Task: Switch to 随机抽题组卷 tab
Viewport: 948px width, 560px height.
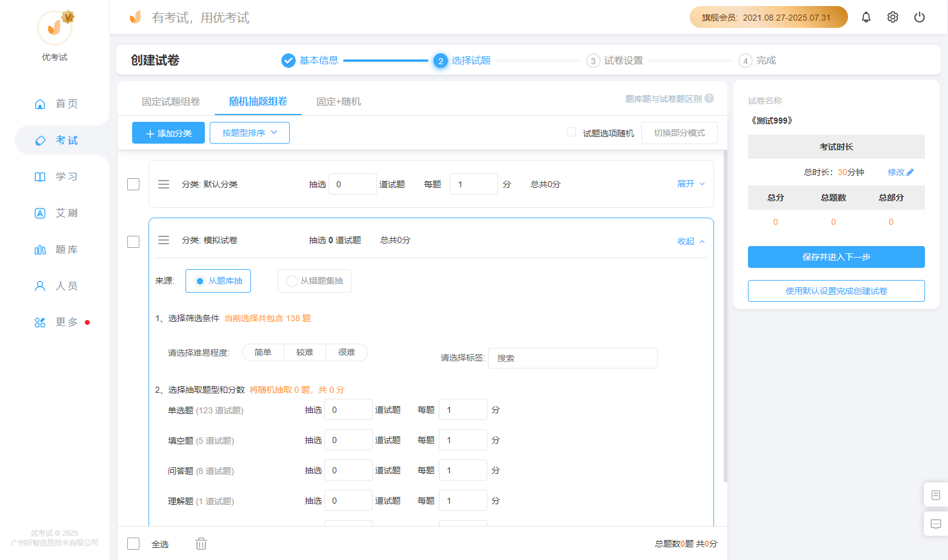Action: [258, 101]
